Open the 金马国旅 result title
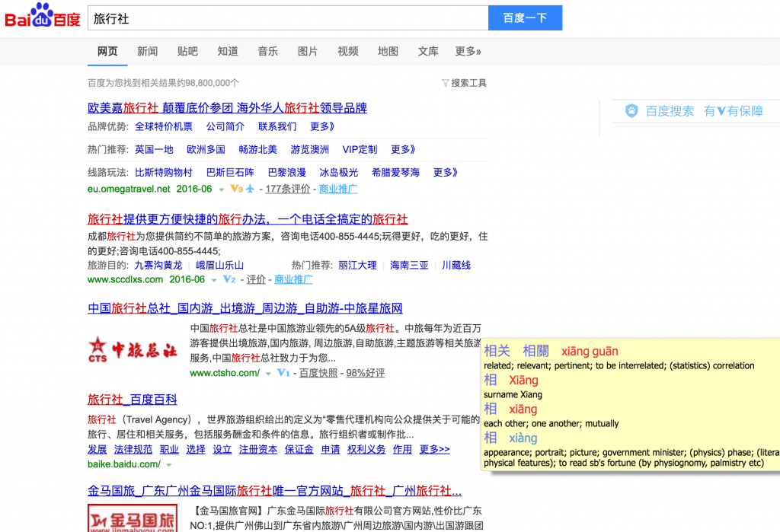Image resolution: width=780 pixels, height=532 pixels. [274, 491]
